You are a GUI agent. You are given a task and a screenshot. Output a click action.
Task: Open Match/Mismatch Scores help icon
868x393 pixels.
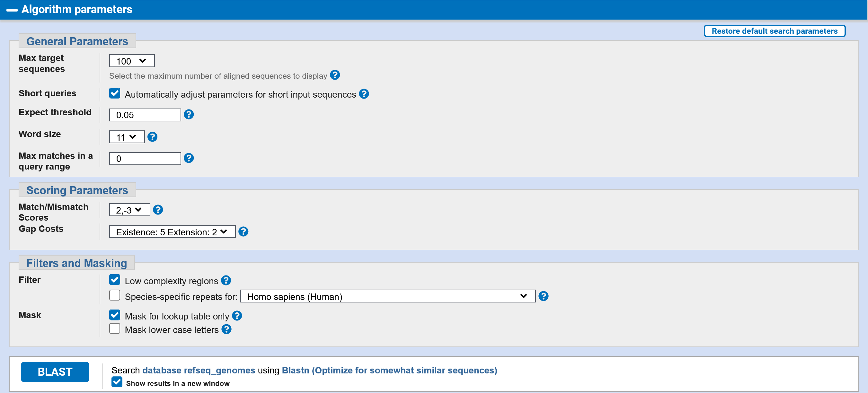pyautogui.click(x=158, y=210)
